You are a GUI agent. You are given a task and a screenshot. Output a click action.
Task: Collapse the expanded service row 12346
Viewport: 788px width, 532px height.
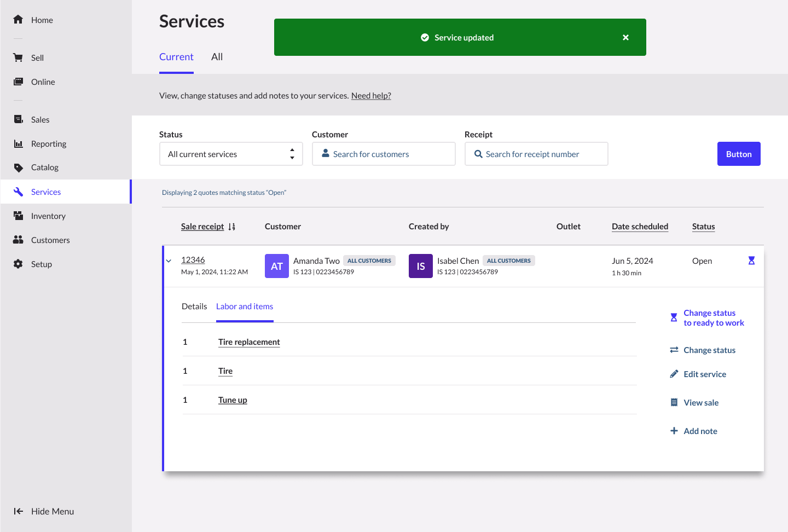coord(169,261)
